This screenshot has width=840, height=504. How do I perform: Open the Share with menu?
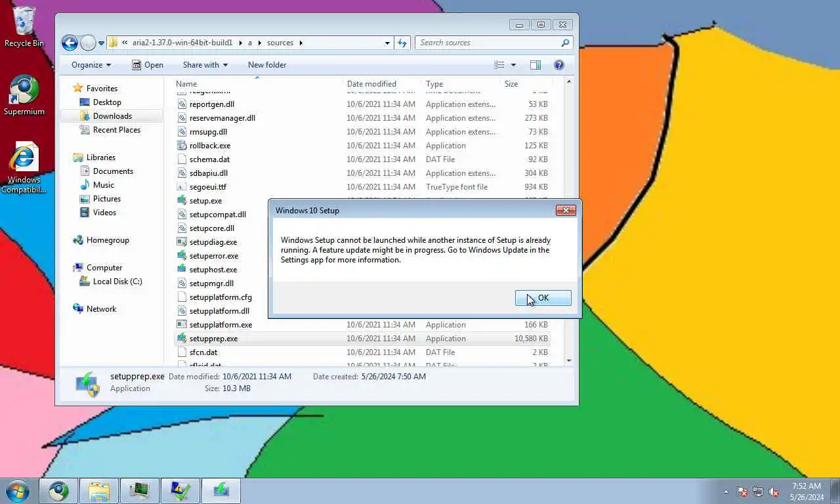[205, 65]
